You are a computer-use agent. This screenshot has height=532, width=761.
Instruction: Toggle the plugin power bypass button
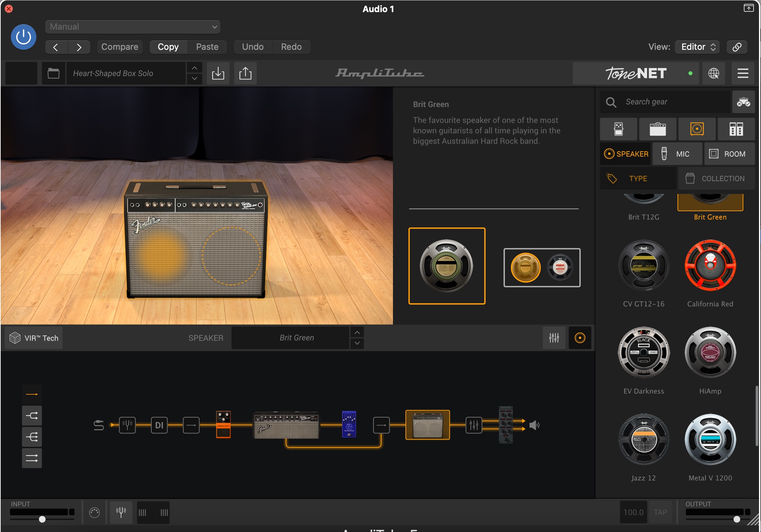coord(24,37)
